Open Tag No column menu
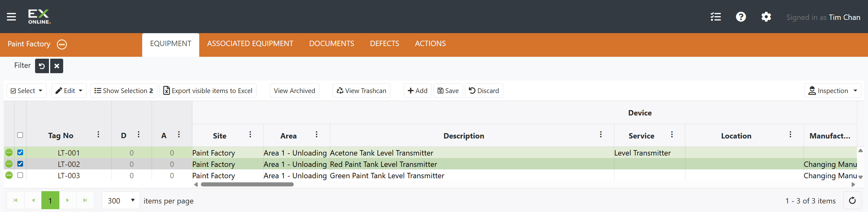 (98, 135)
